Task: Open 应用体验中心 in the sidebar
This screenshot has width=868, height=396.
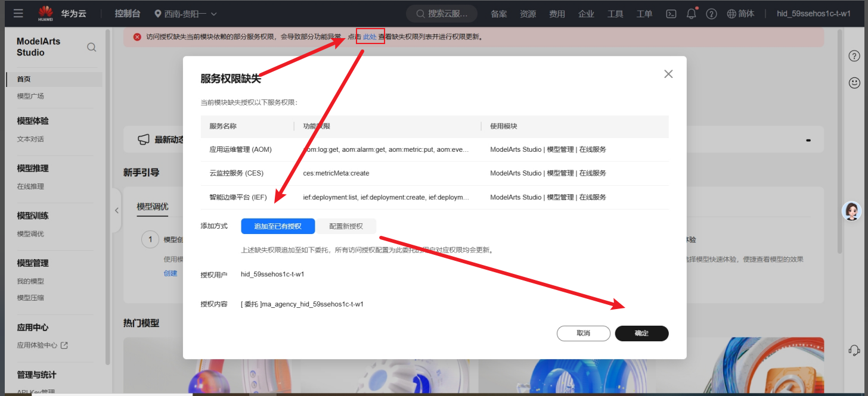Action: [37, 345]
